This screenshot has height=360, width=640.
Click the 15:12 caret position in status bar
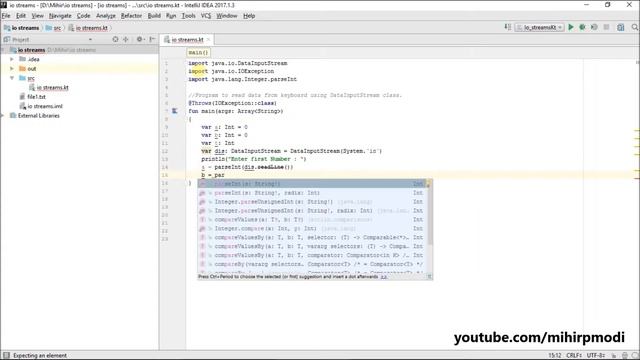point(555,356)
